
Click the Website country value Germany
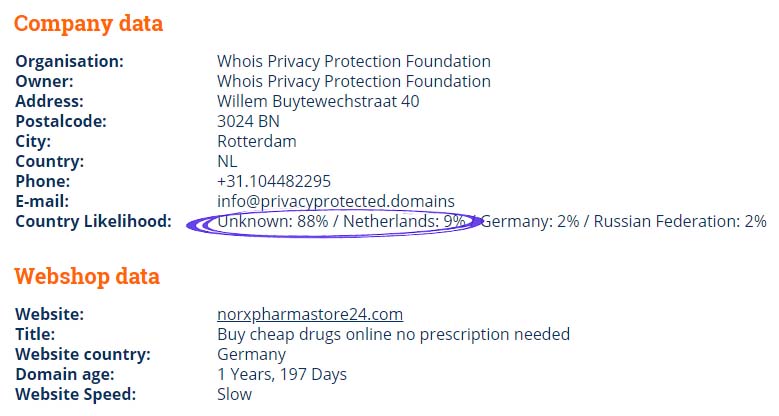[251, 354]
